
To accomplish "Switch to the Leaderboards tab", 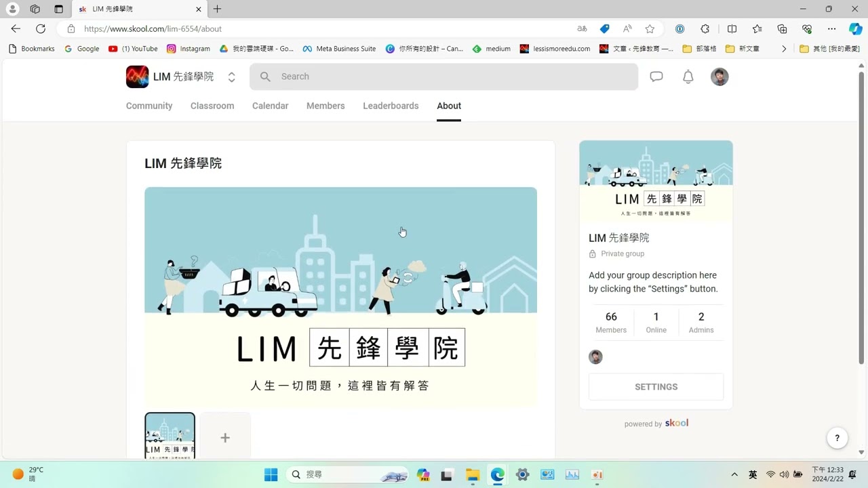I will 391,106.
